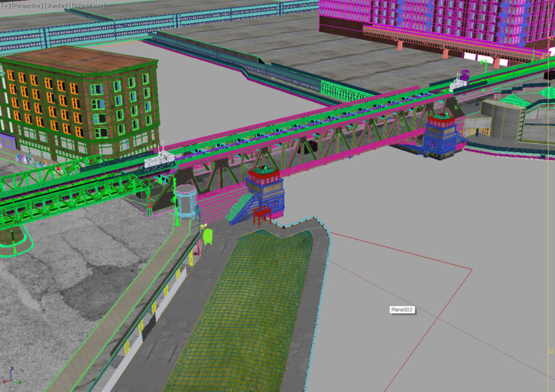This screenshot has width=555, height=392.
Task: Select the small red frame structure
Action: tap(262, 215)
